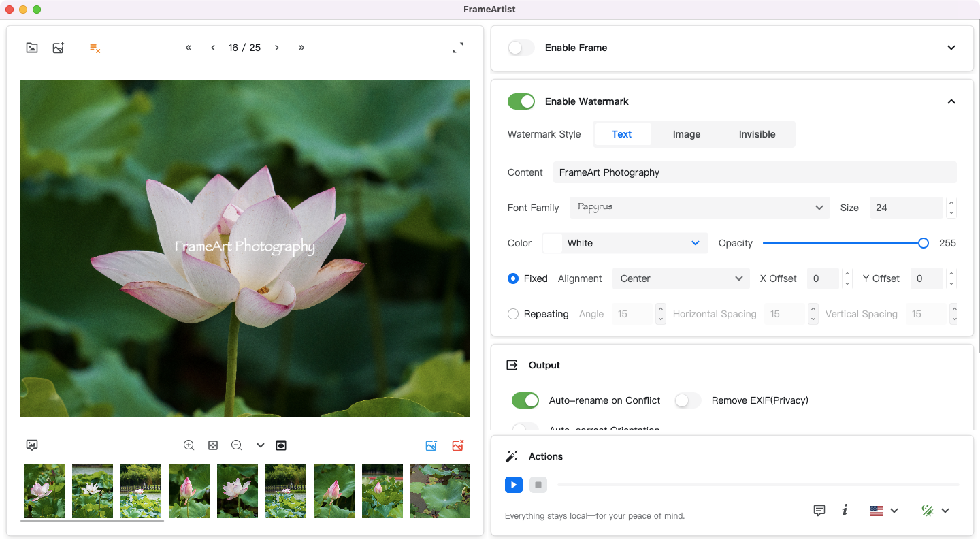Click the zoom out magnifier icon
980x542 pixels.
[x=237, y=445]
